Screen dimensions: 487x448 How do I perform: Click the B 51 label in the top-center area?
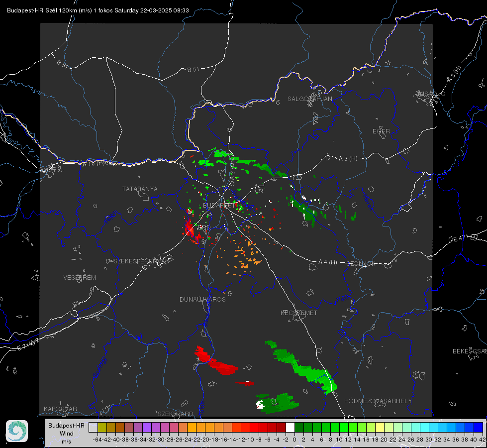193,70
